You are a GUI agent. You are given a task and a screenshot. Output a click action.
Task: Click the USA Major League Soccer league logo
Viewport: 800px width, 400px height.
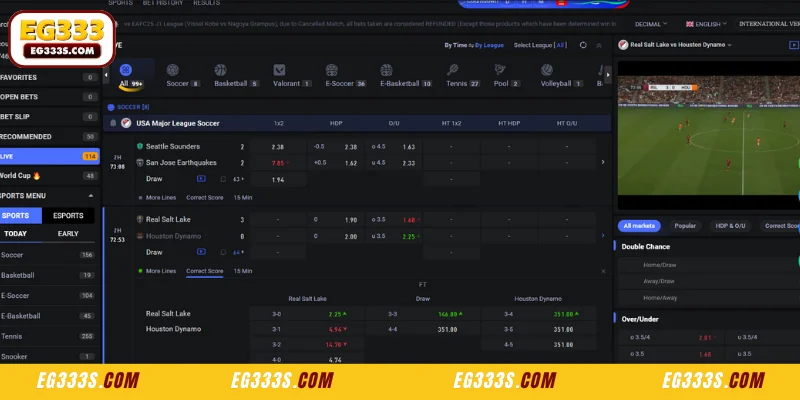[x=126, y=123]
